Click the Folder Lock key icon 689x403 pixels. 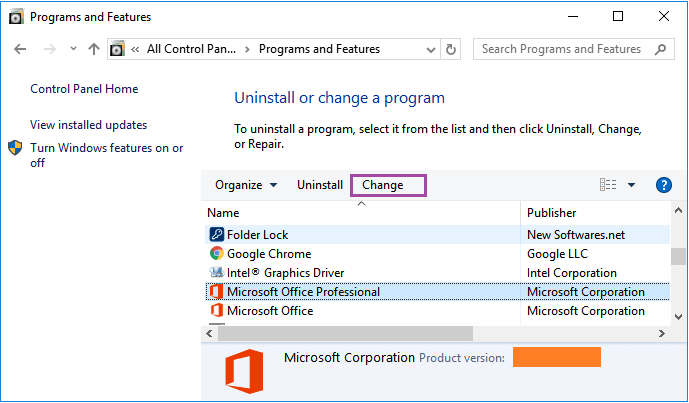(x=217, y=235)
